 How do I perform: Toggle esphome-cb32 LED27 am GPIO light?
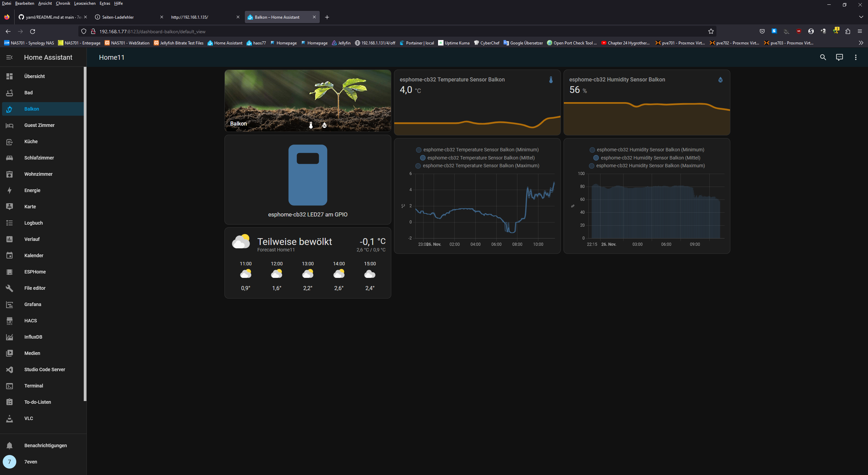pos(308,175)
